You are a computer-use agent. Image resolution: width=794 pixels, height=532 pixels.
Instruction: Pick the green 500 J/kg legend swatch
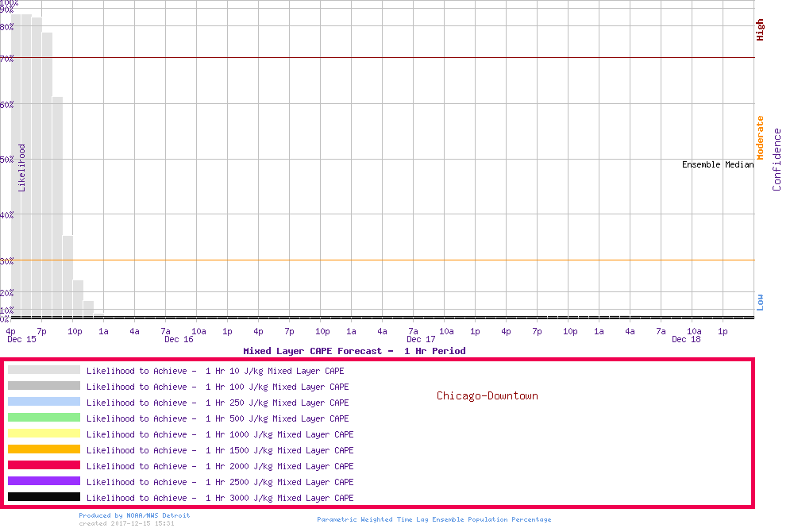(44, 418)
